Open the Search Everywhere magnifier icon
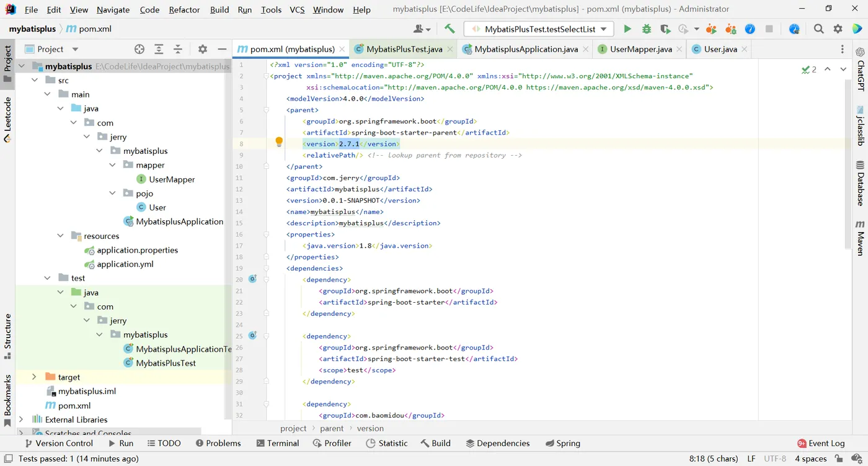 pos(819,29)
